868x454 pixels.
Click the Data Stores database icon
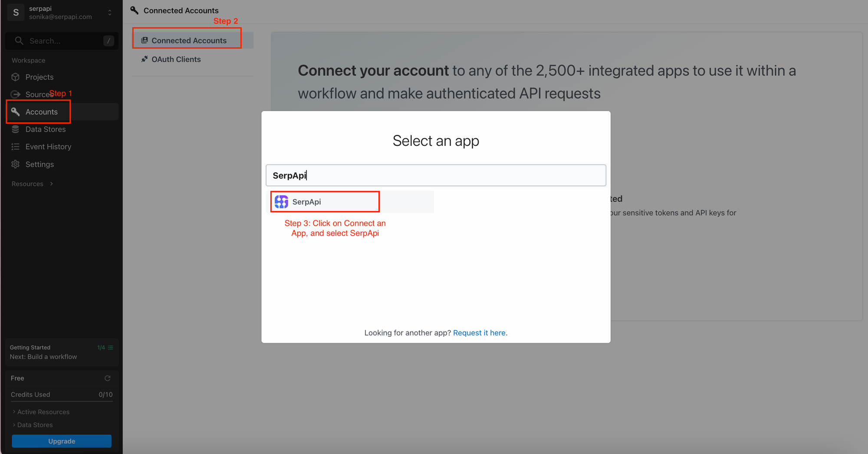point(16,129)
